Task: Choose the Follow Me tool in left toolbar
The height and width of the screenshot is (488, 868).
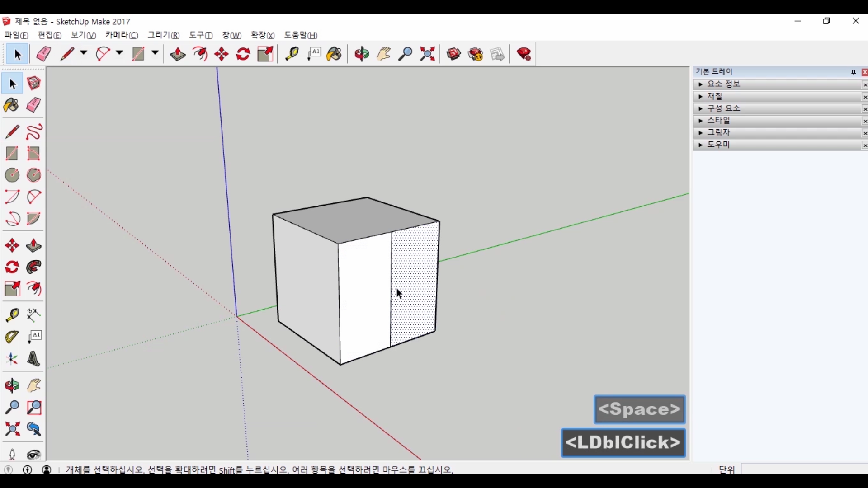Action: 33,267
